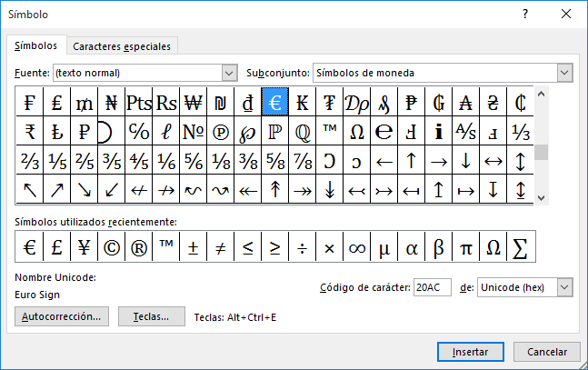The height and width of the screenshot is (370, 588).
Task: Click the Autocorrección button
Action: tap(63, 316)
